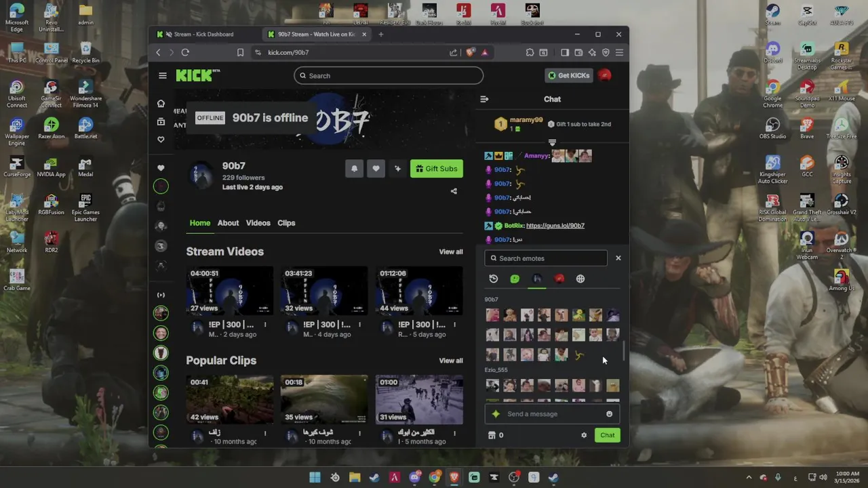
Task: Select the 90b7 channel emotes tab
Action: (x=537, y=279)
